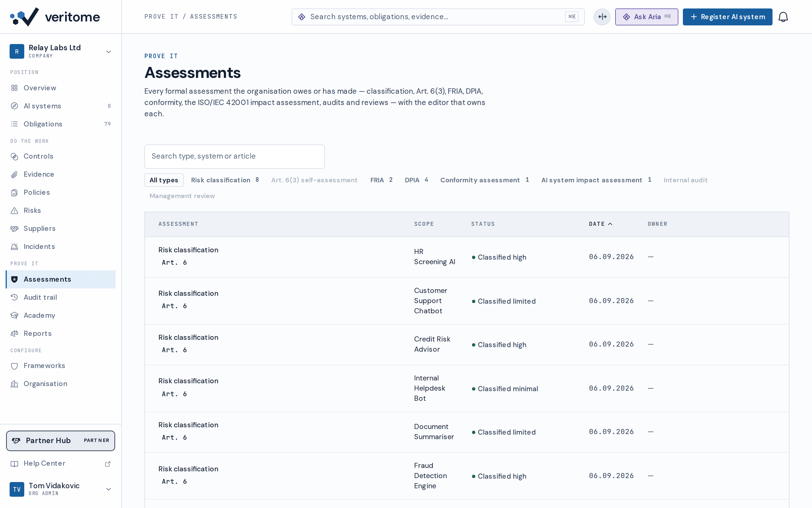
Task: Click the Evidence paperclip icon
Action: coord(14,174)
